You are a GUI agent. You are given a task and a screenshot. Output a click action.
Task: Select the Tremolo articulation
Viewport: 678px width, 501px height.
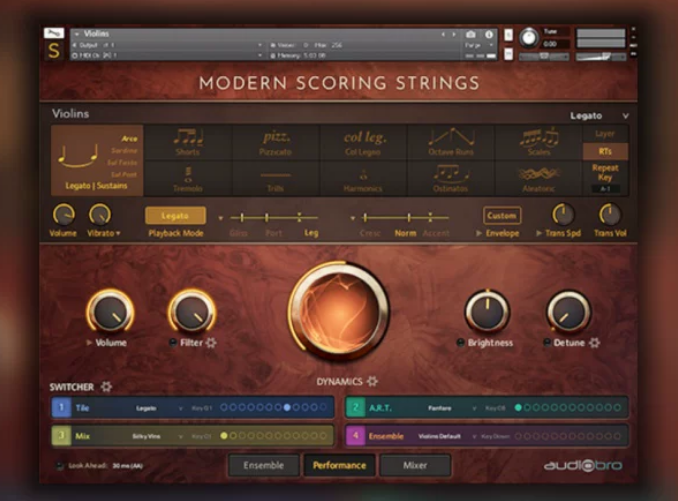pos(188,179)
